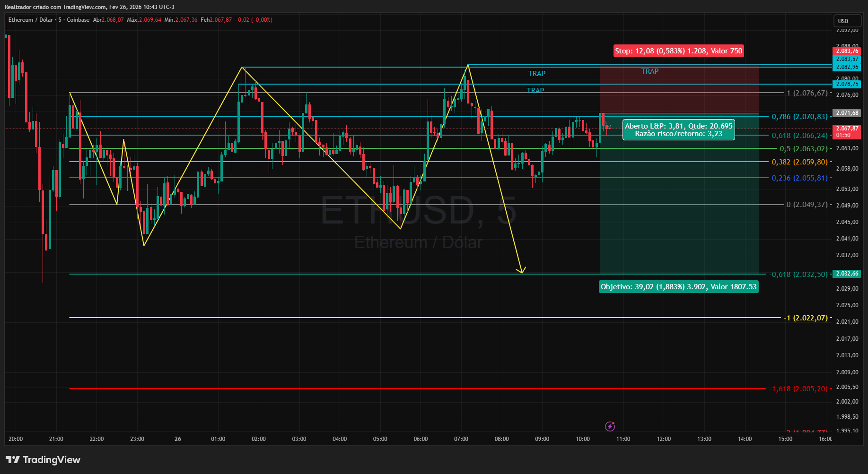Open the TradingView logo link
The image size is (868, 474).
[x=43, y=460]
